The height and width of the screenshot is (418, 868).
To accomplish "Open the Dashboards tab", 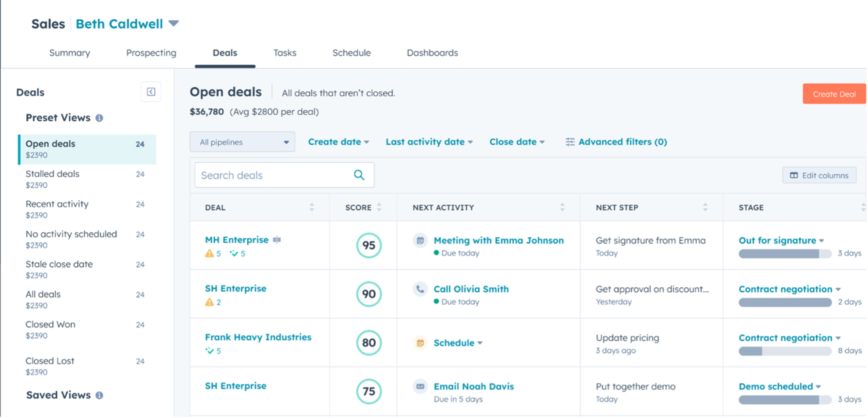I will tap(432, 53).
